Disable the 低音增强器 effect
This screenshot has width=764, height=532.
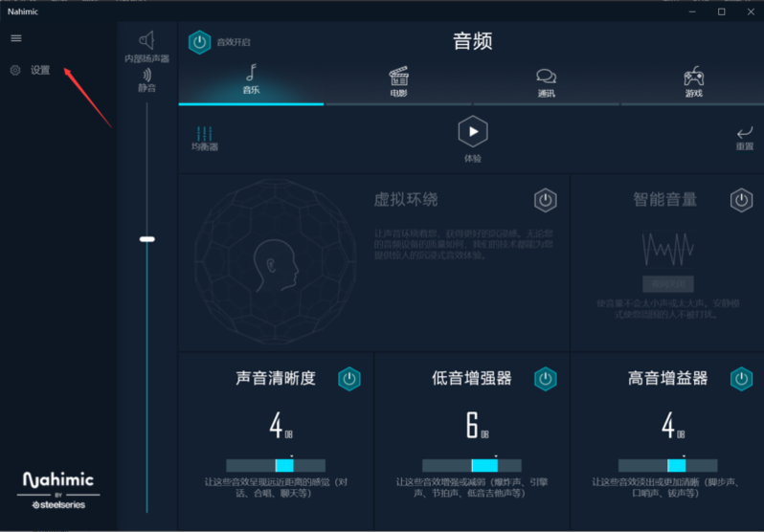point(545,378)
